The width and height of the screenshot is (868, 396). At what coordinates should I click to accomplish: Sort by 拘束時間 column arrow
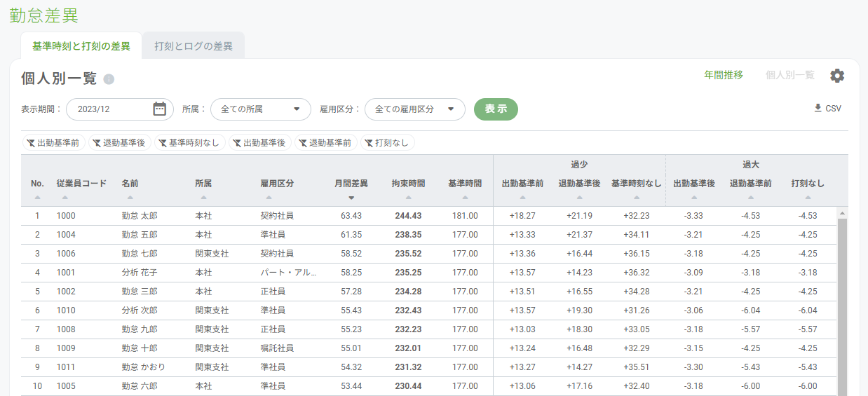[408, 198]
